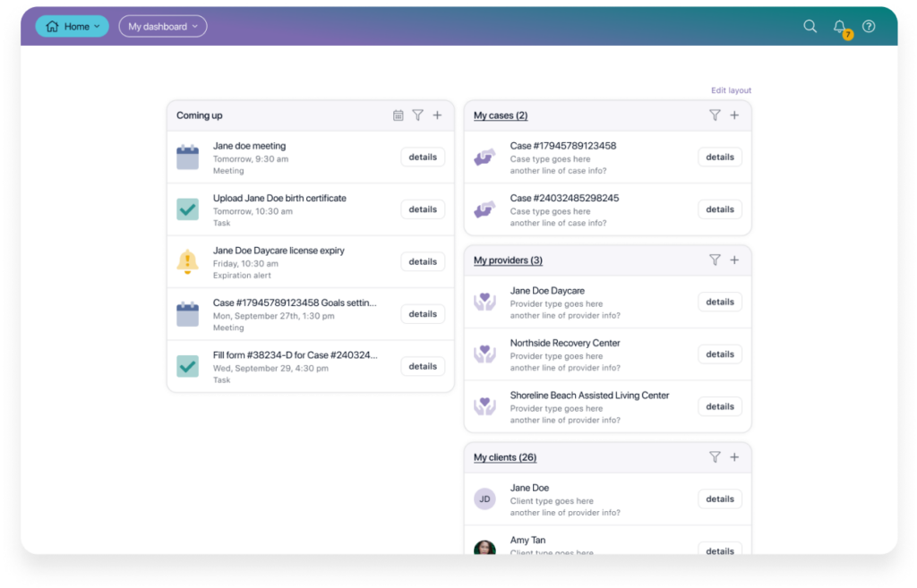
Task: Open My providers (3) heading link
Action: [x=509, y=260]
